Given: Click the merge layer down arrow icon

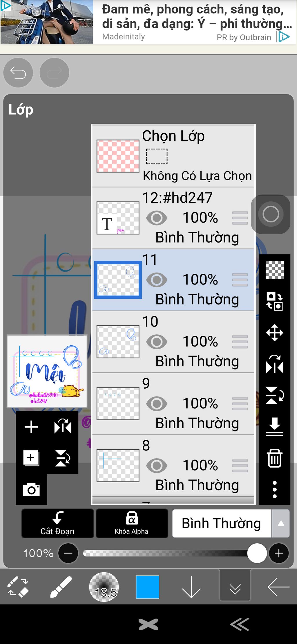Looking at the screenshot, I should [x=274, y=427].
